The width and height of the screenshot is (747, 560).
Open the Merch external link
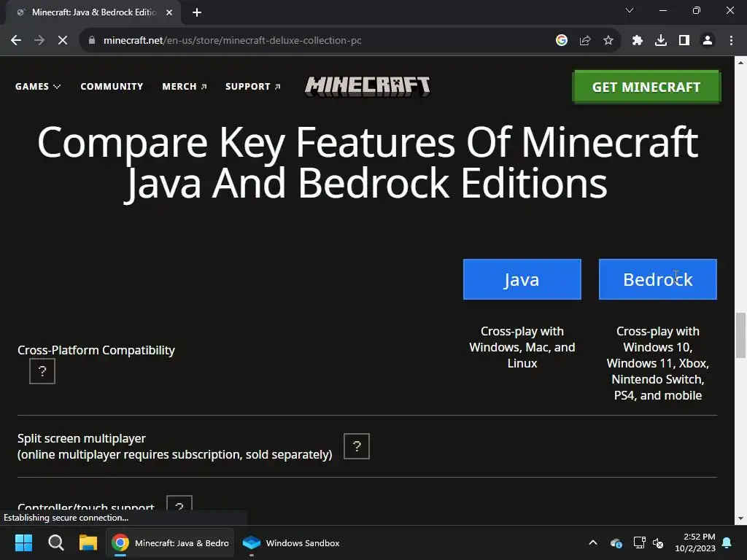pyautogui.click(x=185, y=87)
